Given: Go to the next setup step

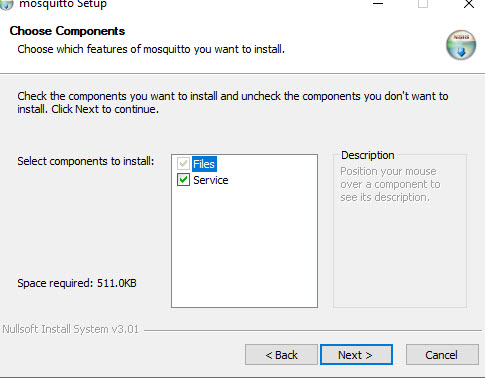Looking at the screenshot, I should (356, 355).
